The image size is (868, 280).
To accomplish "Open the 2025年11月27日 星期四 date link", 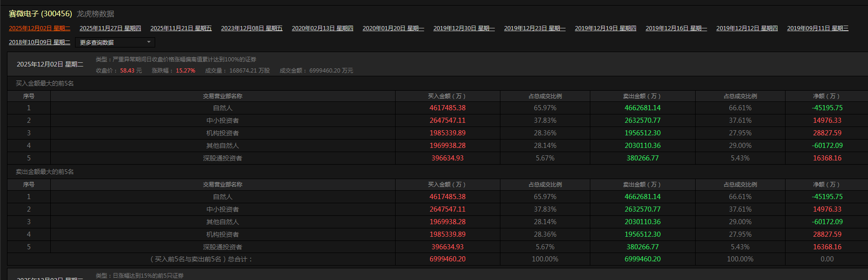I will coord(110,28).
